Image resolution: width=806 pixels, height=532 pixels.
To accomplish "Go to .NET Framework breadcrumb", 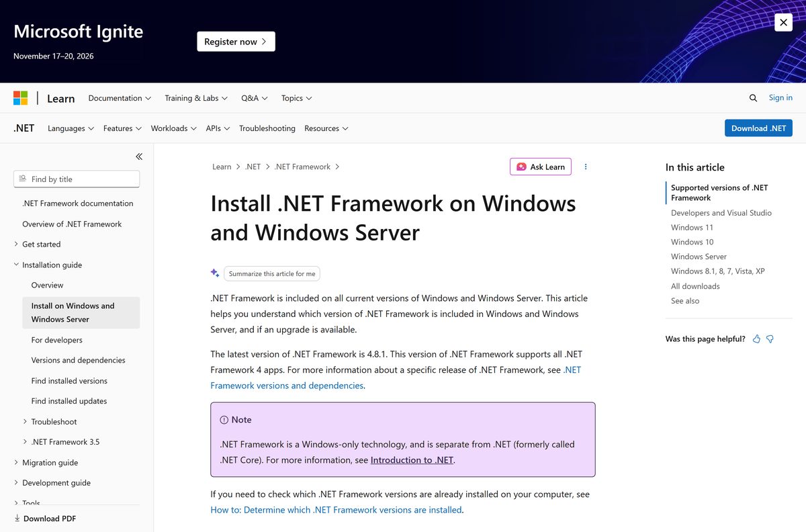I will (x=302, y=167).
